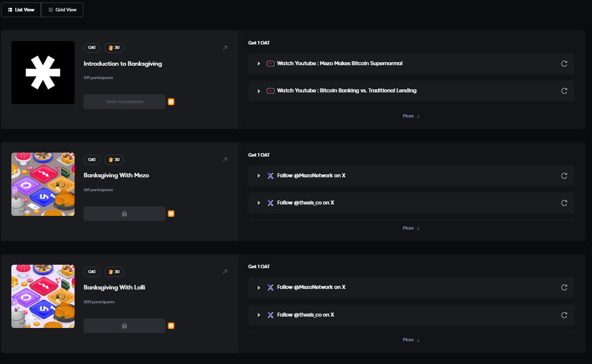The image size is (592, 364).
Task: Refresh Bitcoin Banking vs. Traditional Lending task
Action: (x=564, y=91)
